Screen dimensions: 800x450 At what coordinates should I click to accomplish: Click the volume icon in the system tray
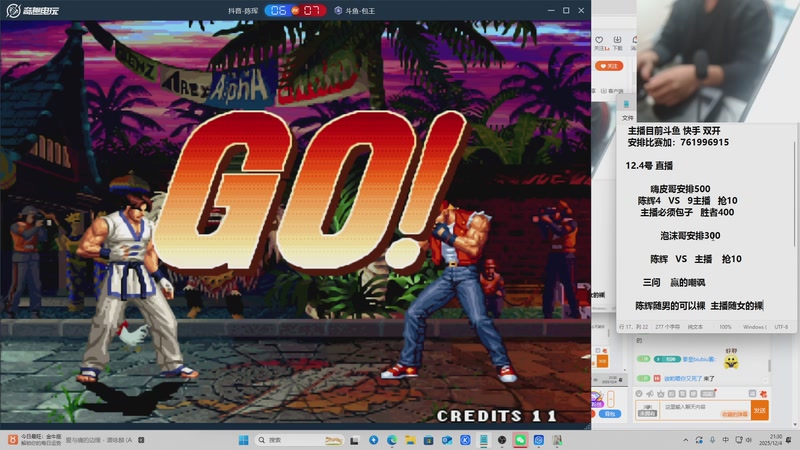749,440
